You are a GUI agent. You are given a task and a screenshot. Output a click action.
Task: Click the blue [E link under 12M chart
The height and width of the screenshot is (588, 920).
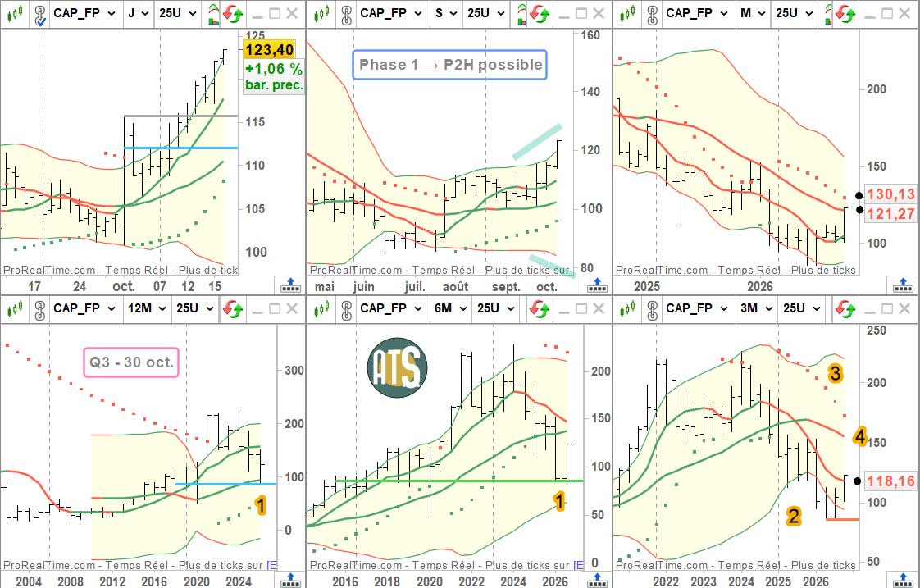point(271,565)
